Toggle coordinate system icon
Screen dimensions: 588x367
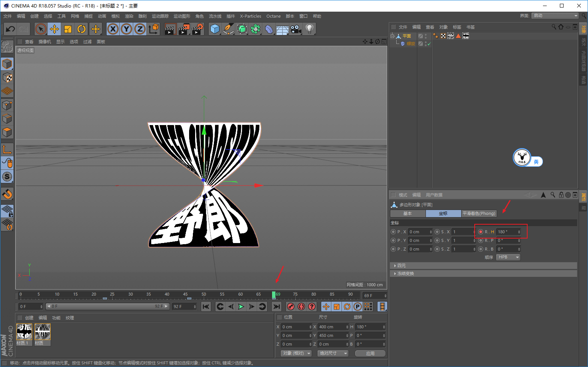pyautogui.click(x=153, y=29)
